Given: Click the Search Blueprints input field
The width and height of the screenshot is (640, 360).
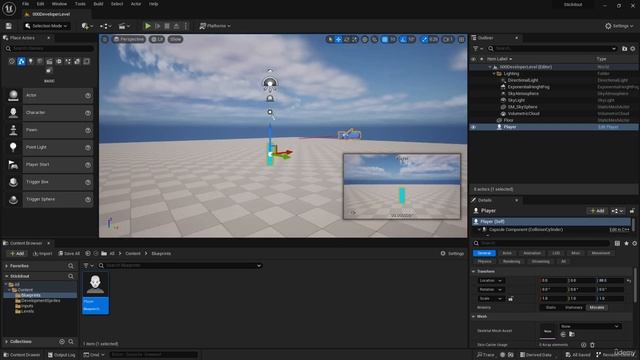Looking at the screenshot, I should click(x=182, y=266).
